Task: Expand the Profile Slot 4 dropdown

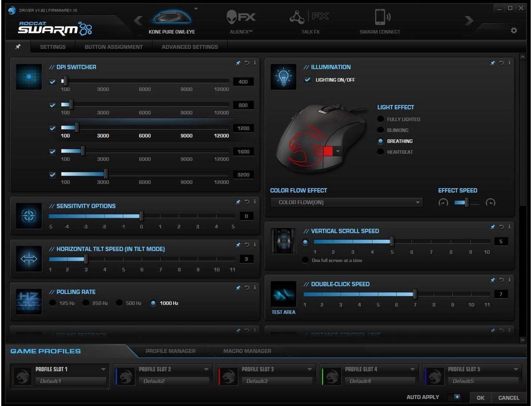Action: pos(412,369)
